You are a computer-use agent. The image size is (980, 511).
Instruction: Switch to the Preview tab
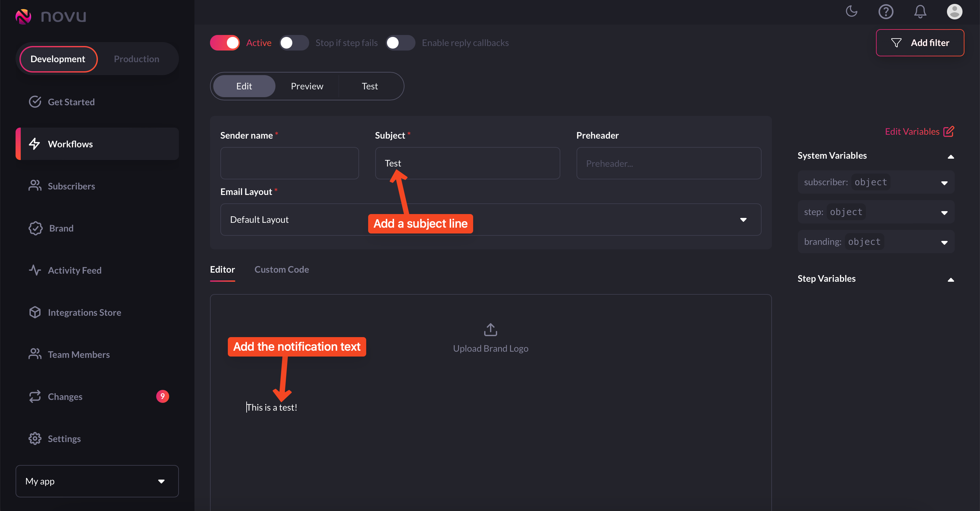point(307,86)
